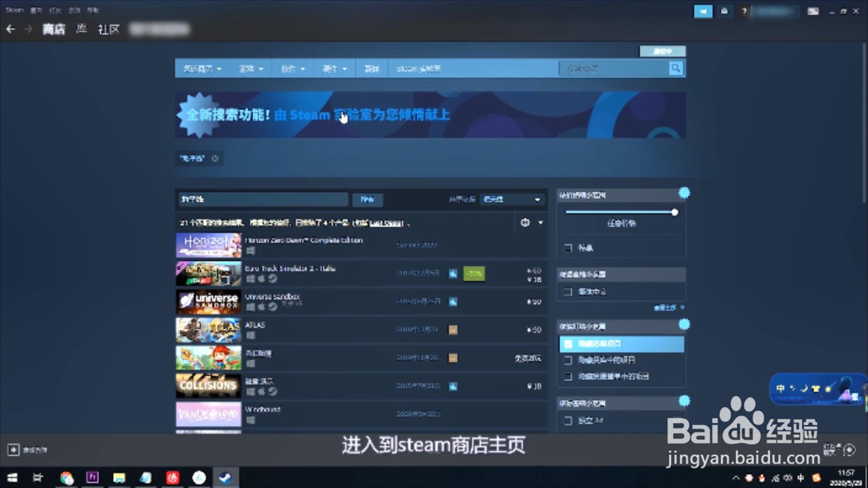Uncheck the highlighted 隐藏已忽略项目 checkbox

point(568,344)
